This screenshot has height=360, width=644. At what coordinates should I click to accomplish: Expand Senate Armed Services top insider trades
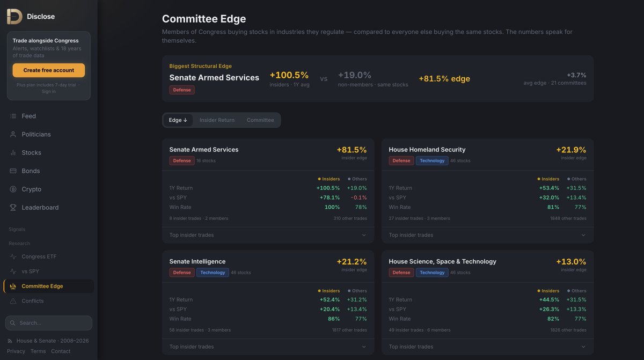(x=268, y=235)
